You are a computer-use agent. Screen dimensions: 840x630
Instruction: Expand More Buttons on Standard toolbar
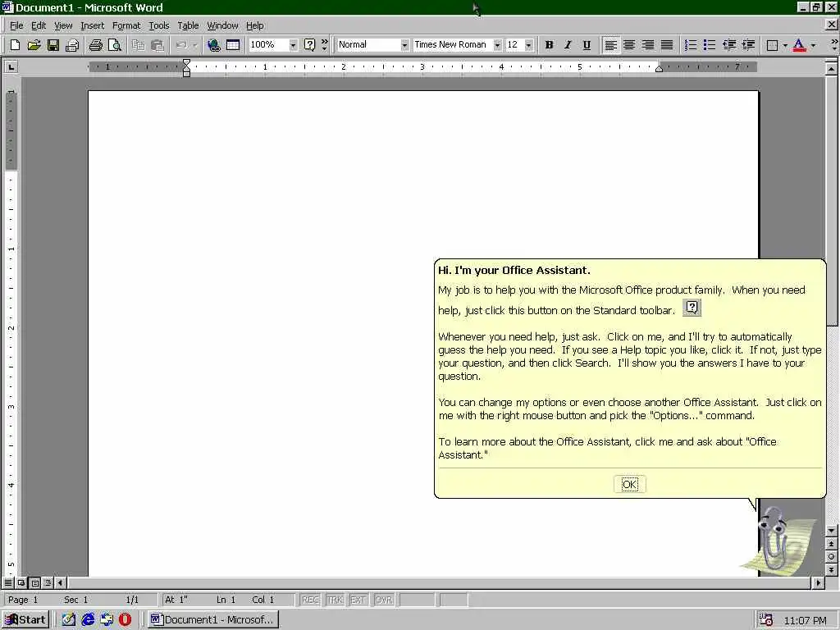(x=325, y=45)
